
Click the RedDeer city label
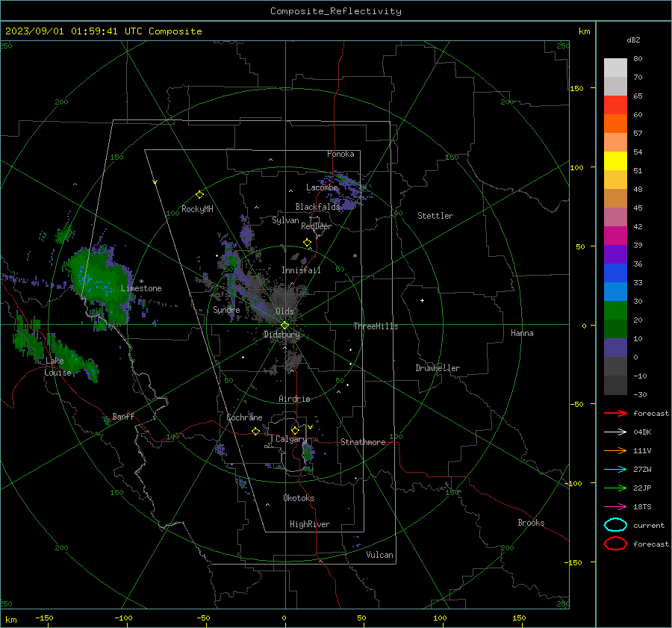pos(317,226)
